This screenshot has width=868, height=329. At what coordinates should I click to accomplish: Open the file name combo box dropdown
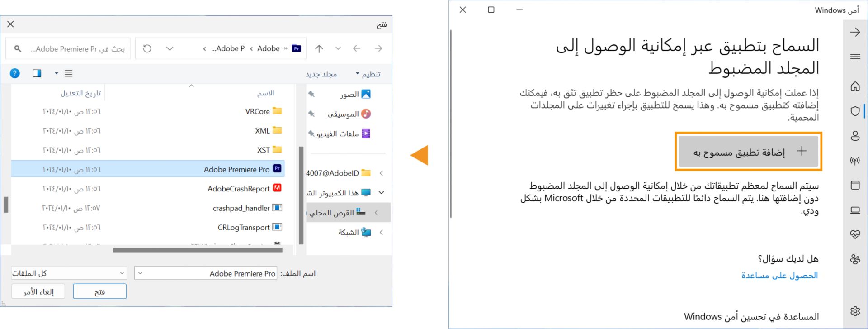click(x=140, y=273)
